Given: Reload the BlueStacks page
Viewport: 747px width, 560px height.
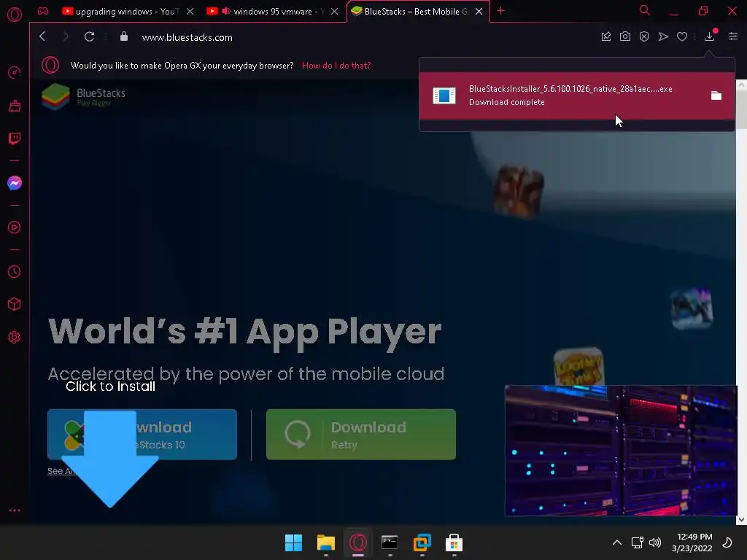Looking at the screenshot, I should pyautogui.click(x=89, y=36).
